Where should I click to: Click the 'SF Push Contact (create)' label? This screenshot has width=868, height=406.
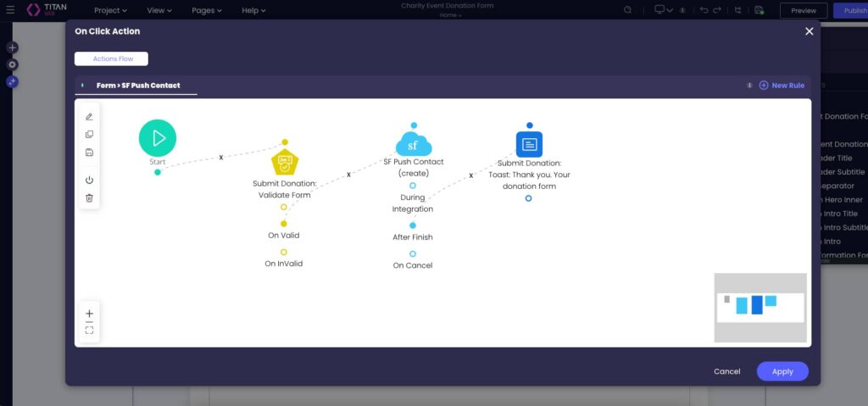[414, 167]
